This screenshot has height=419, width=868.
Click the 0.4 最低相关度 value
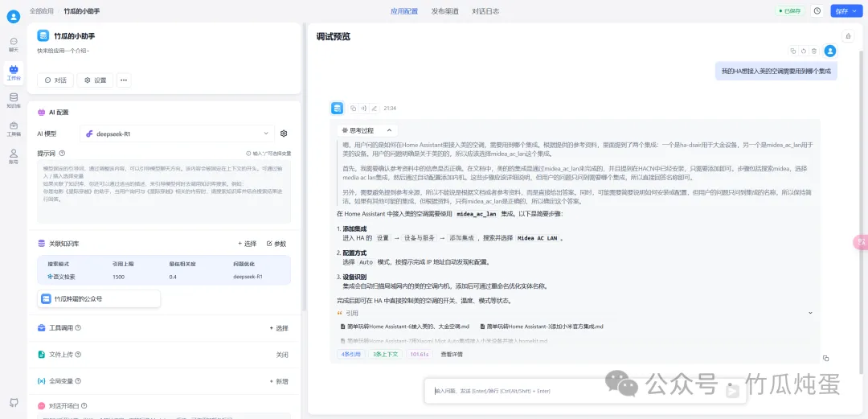click(x=173, y=277)
